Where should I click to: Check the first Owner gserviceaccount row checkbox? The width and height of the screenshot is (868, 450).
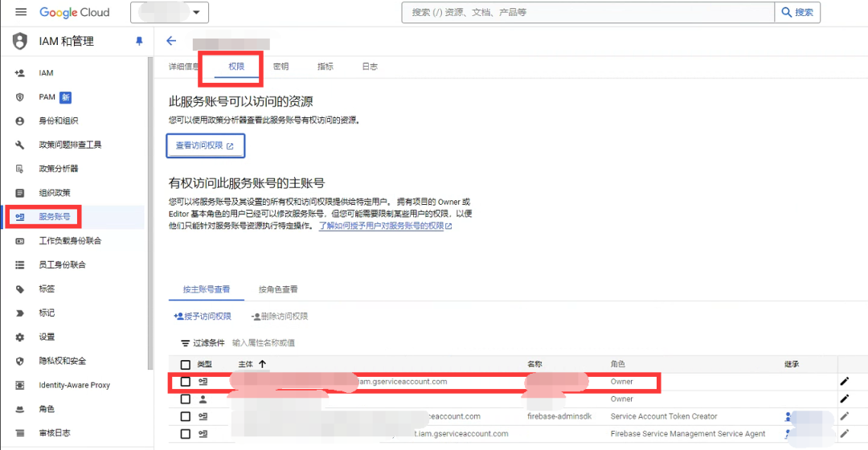(x=186, y=382)
